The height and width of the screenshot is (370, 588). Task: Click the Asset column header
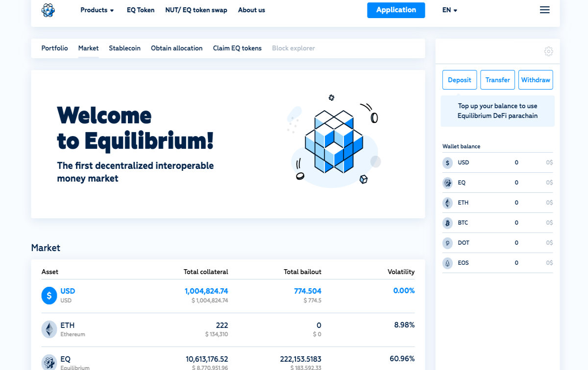point(50,272)
